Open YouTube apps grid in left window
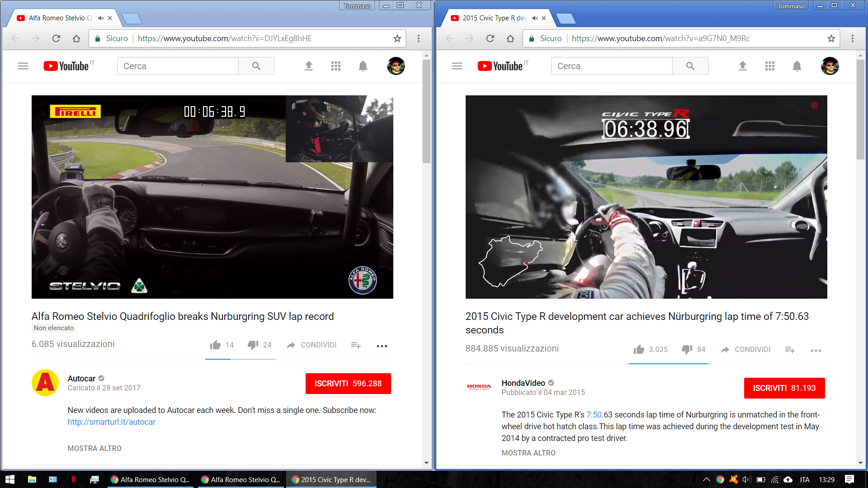This screenshot has width=868, height=488. 336,66
